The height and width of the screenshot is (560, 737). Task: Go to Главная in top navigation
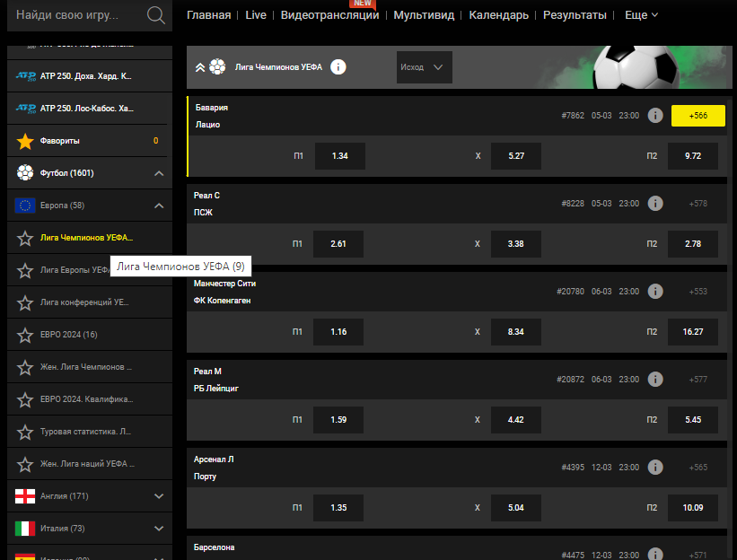pyautogui.click(x=208, y=15)
